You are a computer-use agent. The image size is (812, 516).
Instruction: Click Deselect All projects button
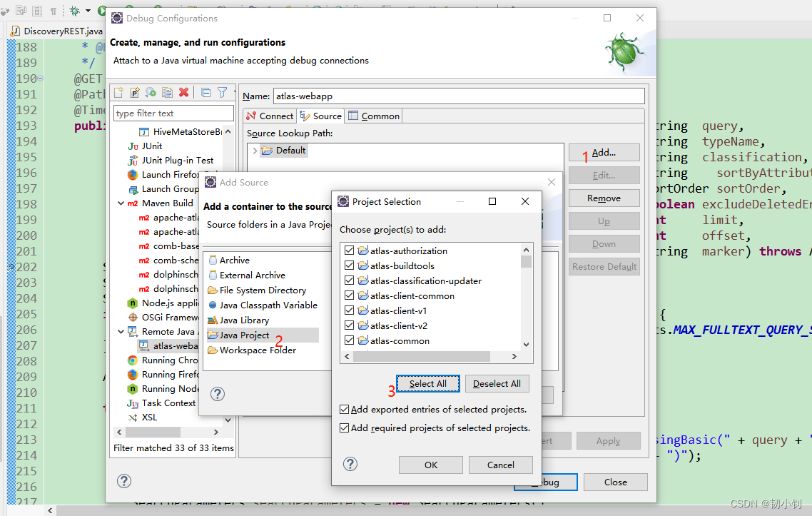click(x=497, y=384)
